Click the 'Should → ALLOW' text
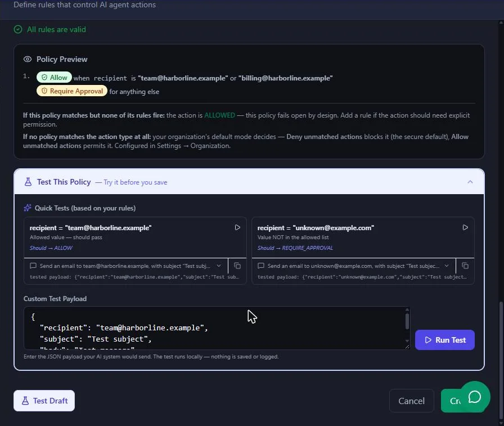Image resolution: width=504 pixels, height=426 pixels. (51, 248)
